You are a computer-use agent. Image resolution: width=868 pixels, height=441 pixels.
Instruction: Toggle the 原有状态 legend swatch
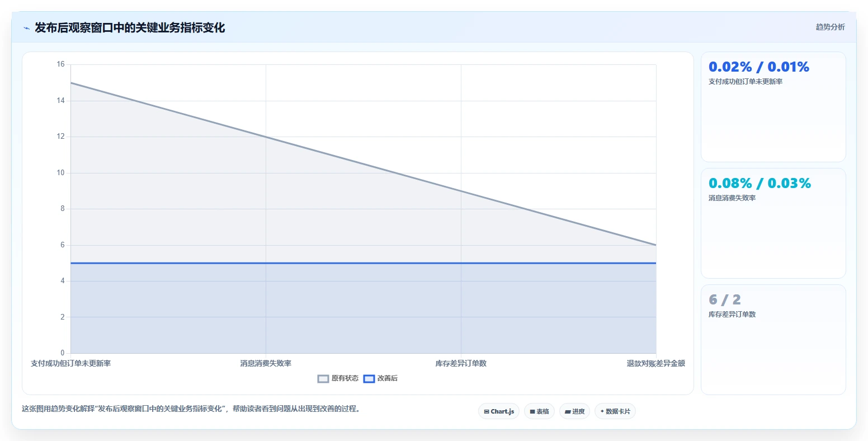[323, 379]
